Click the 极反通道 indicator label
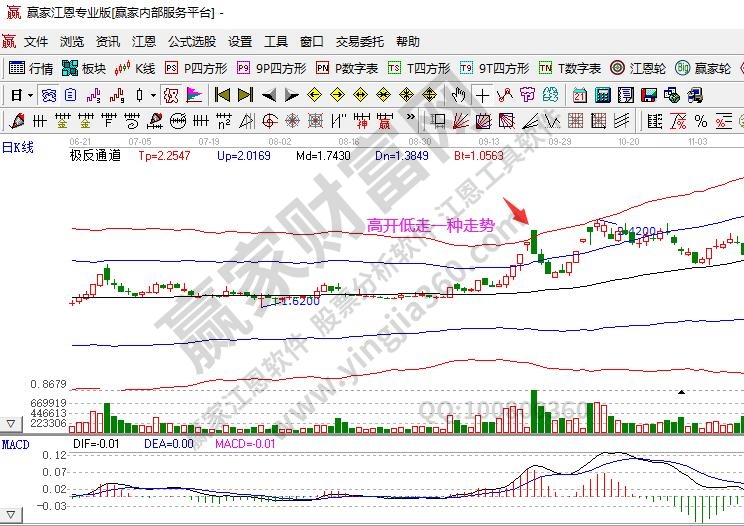This screenshot has width=744, height=526. point(95,155)
